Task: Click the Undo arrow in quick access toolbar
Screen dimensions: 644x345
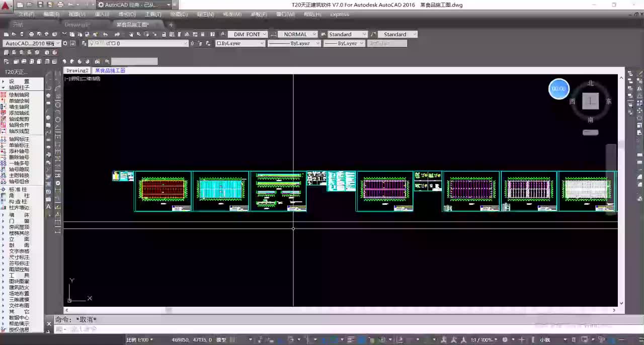Action: [x=71, y=5]
